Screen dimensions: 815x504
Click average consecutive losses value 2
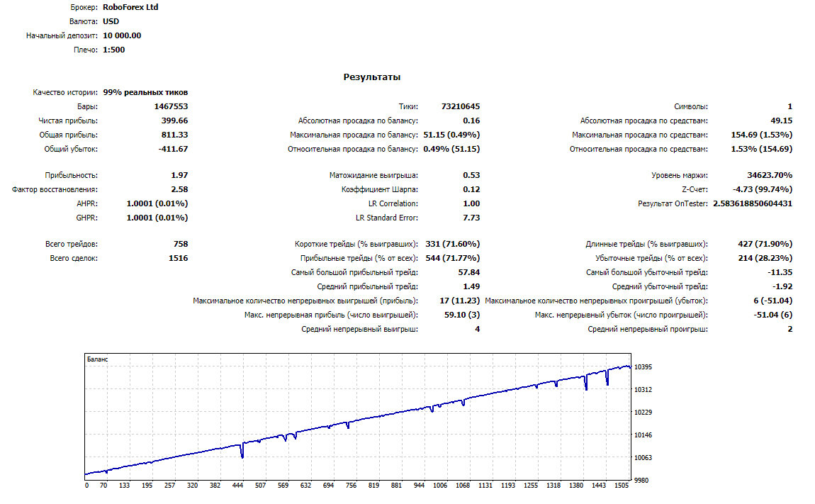790,329
